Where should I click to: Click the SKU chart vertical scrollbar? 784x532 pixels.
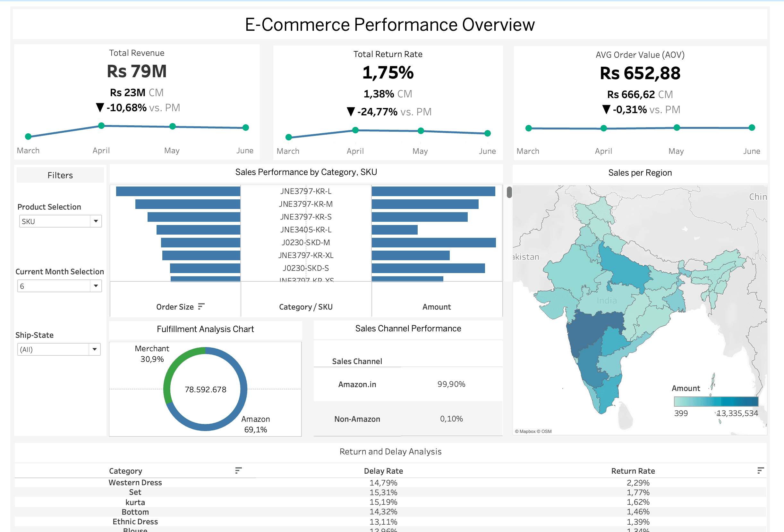(x=509, y=192)
